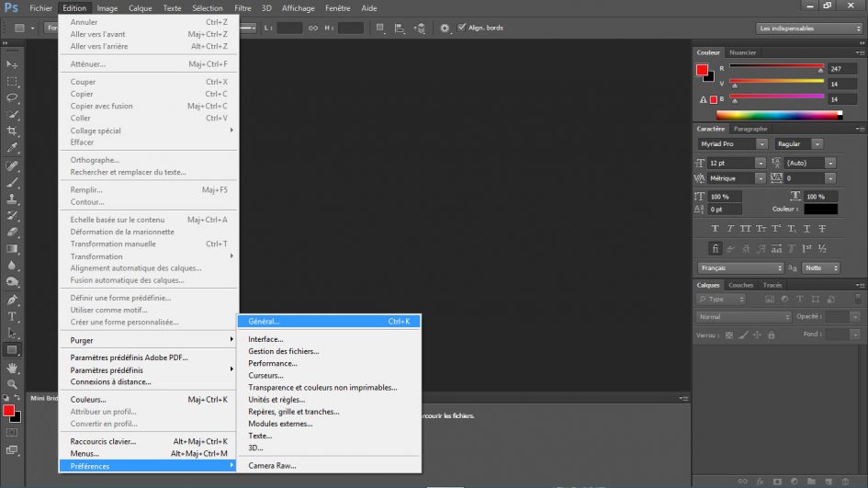
Task: Switch to the Tracés tab
Action: click(772, 285)
